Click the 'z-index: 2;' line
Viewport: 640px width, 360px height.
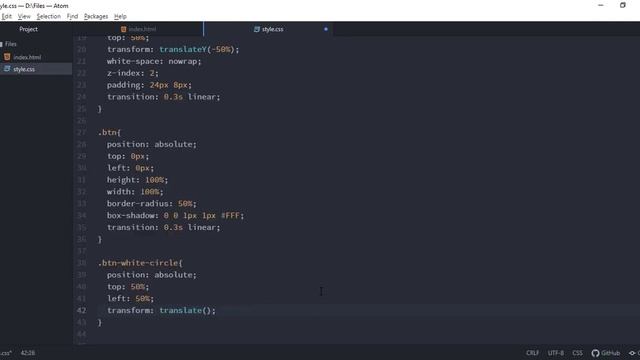[x=132, y=73]
